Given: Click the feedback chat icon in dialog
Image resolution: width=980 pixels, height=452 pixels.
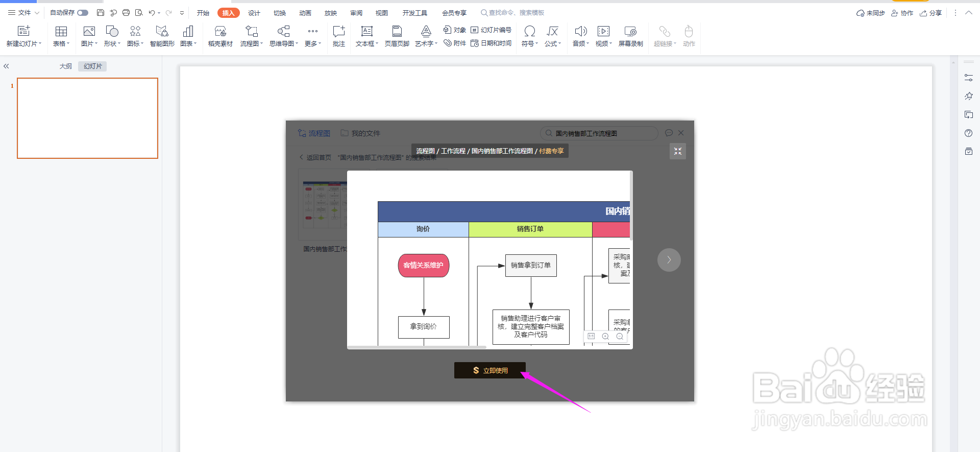Looking at the screenshot, I should click(x=669, y=133).
